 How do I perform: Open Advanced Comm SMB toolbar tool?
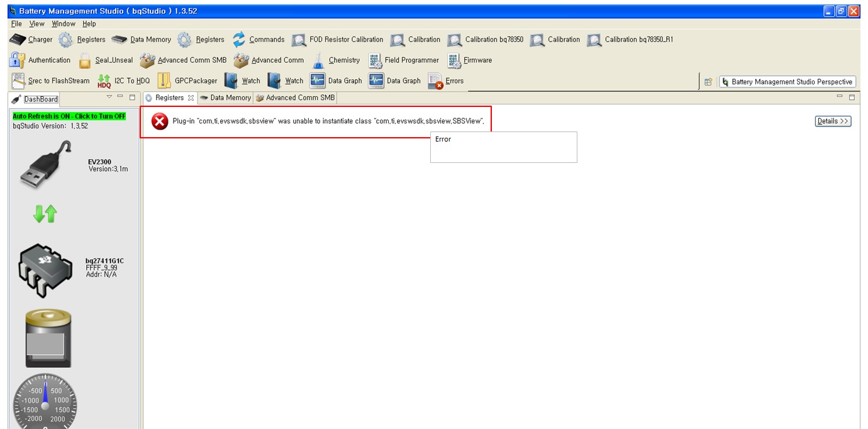[x=183, y=60]
